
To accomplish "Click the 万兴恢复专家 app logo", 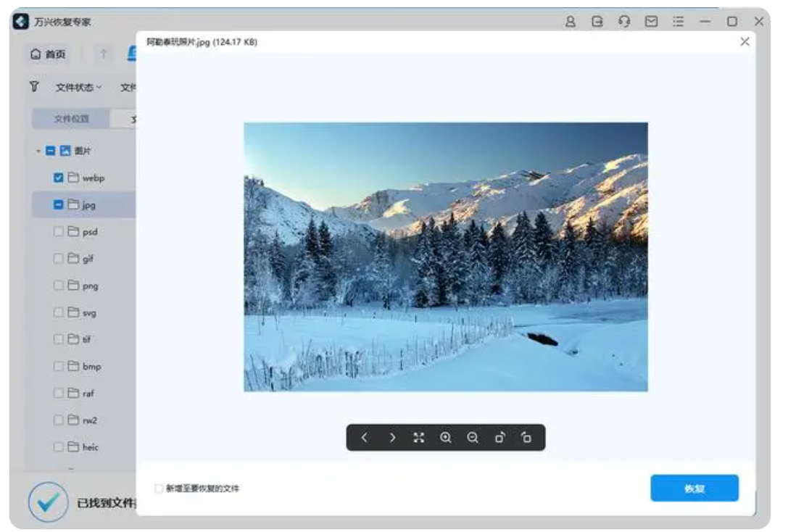I will pyautogui.click(x=20, y=22).
